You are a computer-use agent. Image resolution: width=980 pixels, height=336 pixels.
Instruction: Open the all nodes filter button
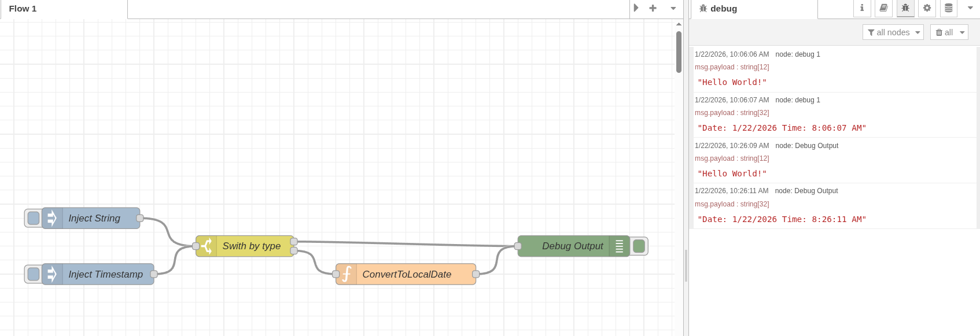pyautogui.click(x=893, y=32)
